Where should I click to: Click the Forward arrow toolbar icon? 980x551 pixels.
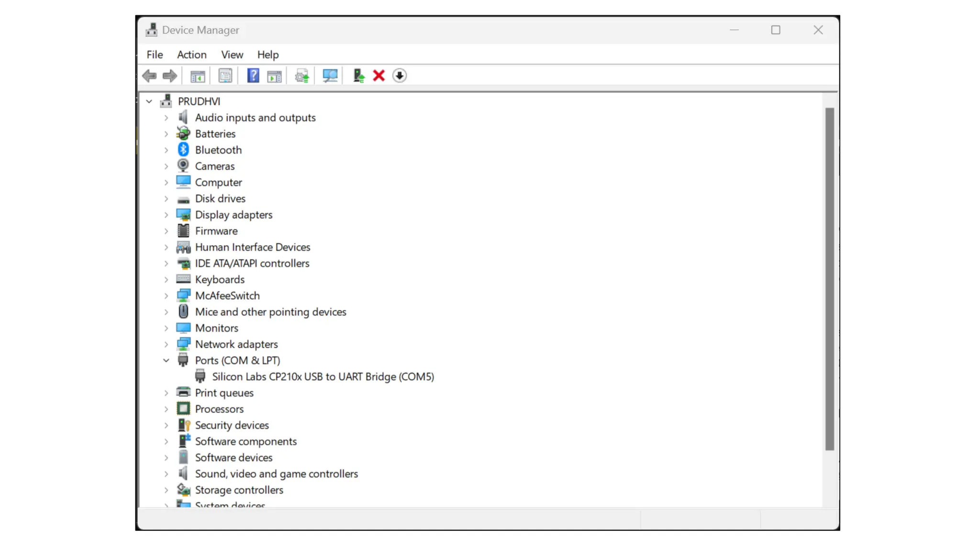[170, 76]
